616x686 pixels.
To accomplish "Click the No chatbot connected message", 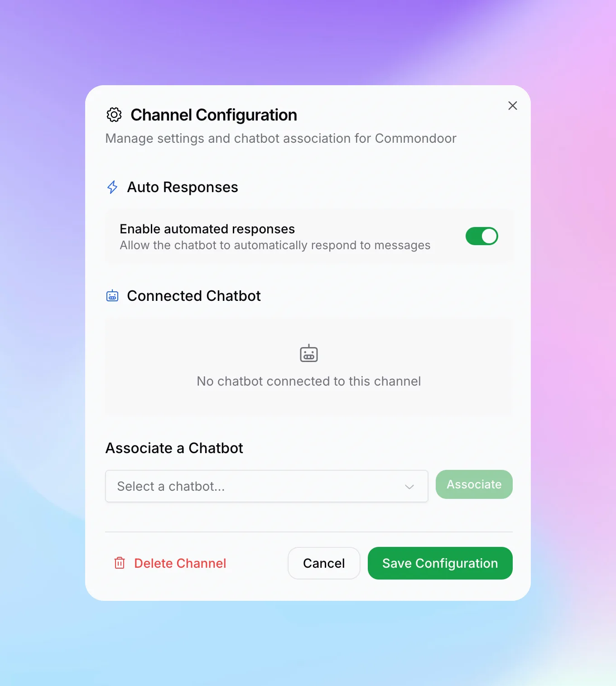I will (308, 381).
